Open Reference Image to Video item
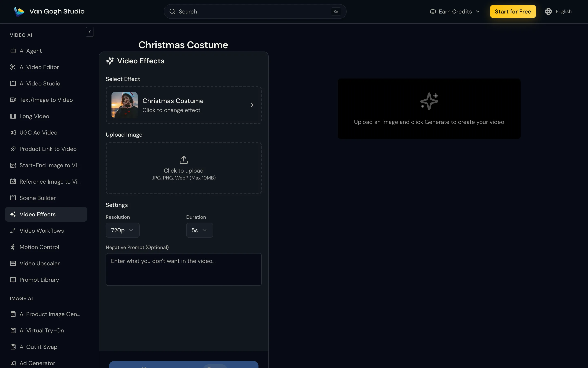Viewport: 588px width, 368px height. pyautogui.click(x=46, y=182)
